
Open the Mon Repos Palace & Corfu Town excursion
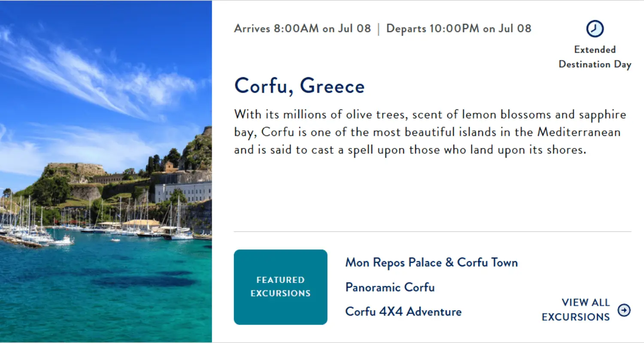(x=431, y=262)
